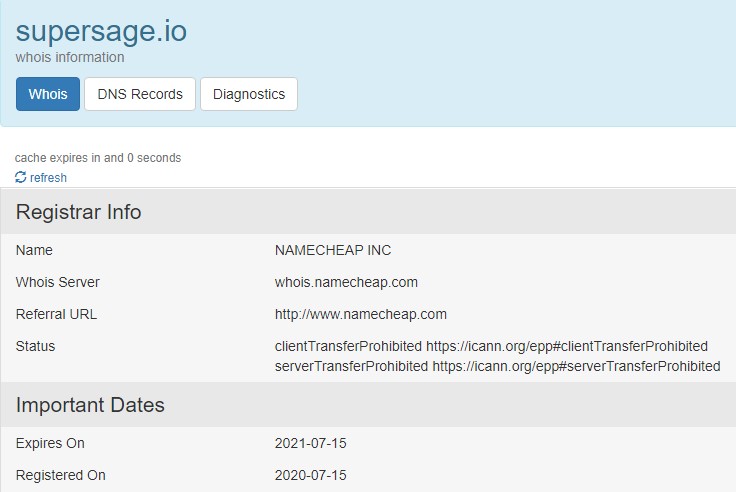Click the refresh arrows icon
Screen dimensions: 736x492
pyautogui.click(x=21, y=177)
